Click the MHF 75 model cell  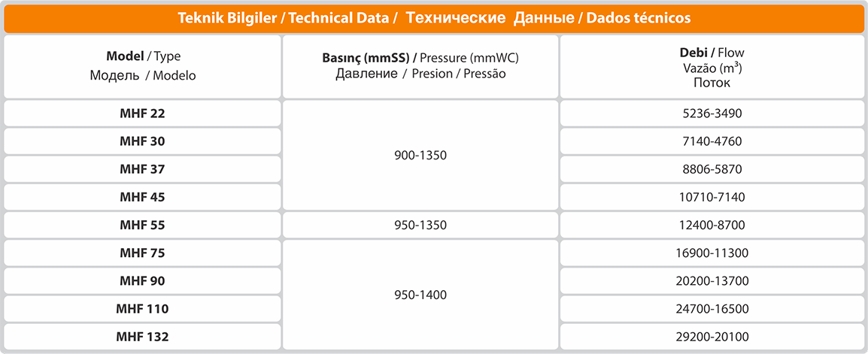point(143,253)
